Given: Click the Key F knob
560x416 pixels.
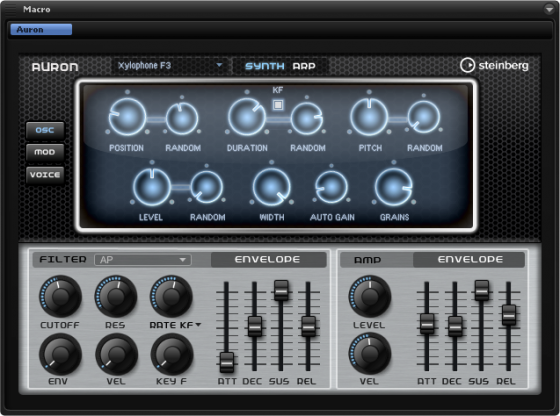Looking at the screenshot, I should pos(172,354).
